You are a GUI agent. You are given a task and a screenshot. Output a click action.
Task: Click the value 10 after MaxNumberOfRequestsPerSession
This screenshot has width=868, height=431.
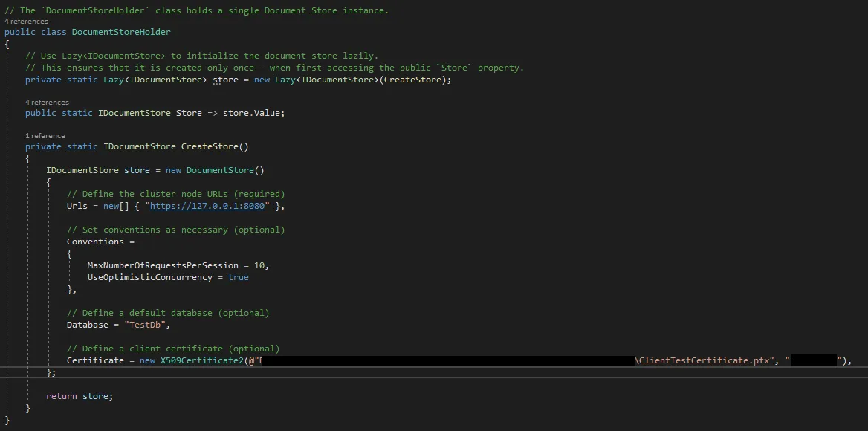point(259,265)
